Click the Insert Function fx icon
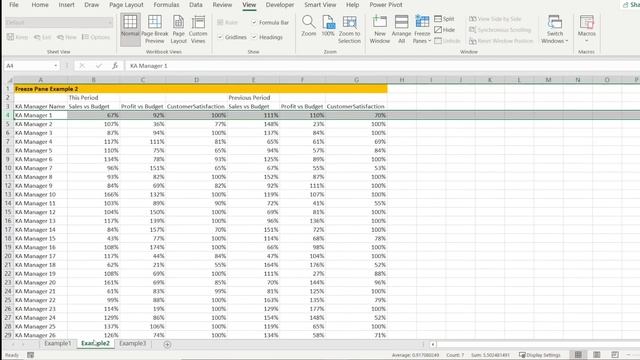Viewport: 640px width, 360px height. pyautogui.click(x=115, y=66)
